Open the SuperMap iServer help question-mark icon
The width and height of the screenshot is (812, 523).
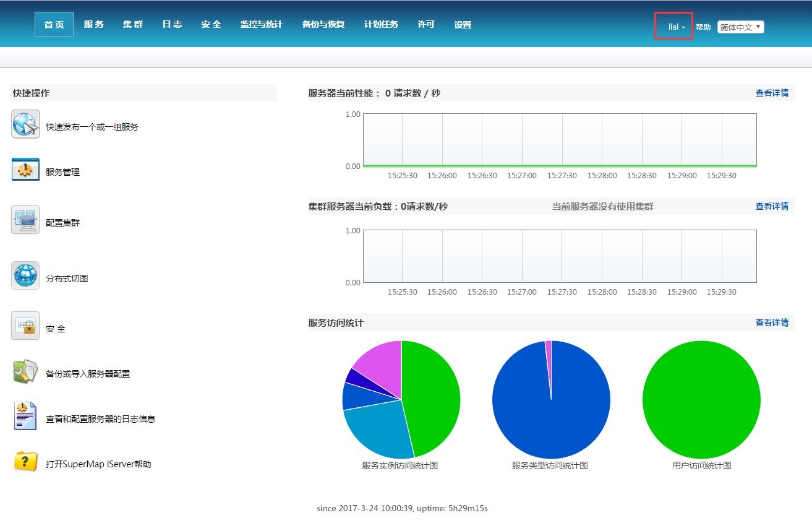(25, 462)
